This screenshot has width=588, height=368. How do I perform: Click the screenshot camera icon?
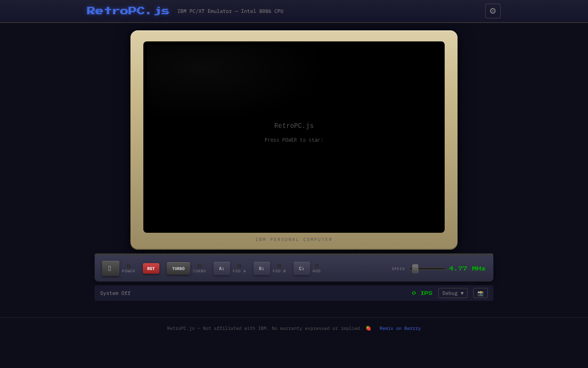point(480,293)
